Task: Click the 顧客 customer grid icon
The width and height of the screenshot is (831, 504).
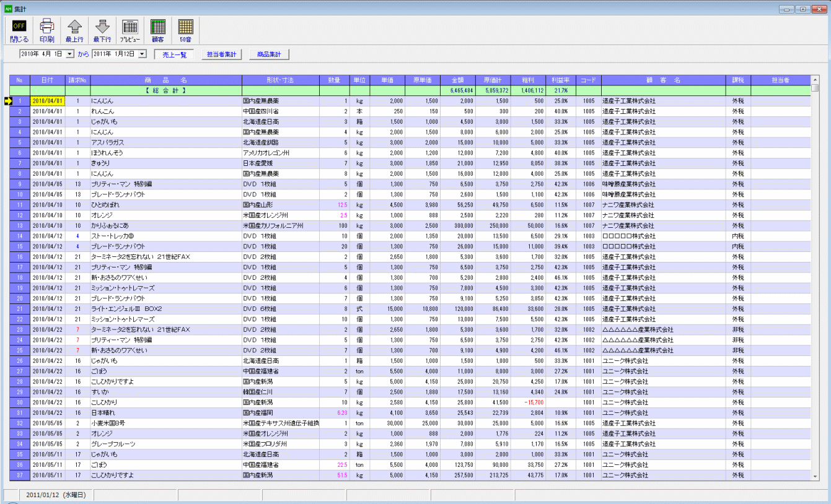Action: point(158,31)
